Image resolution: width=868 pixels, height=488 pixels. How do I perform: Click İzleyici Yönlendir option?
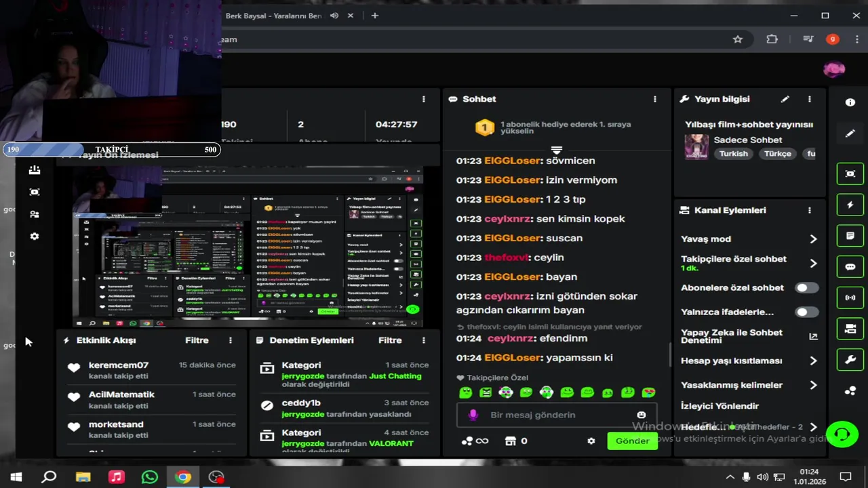719,406
